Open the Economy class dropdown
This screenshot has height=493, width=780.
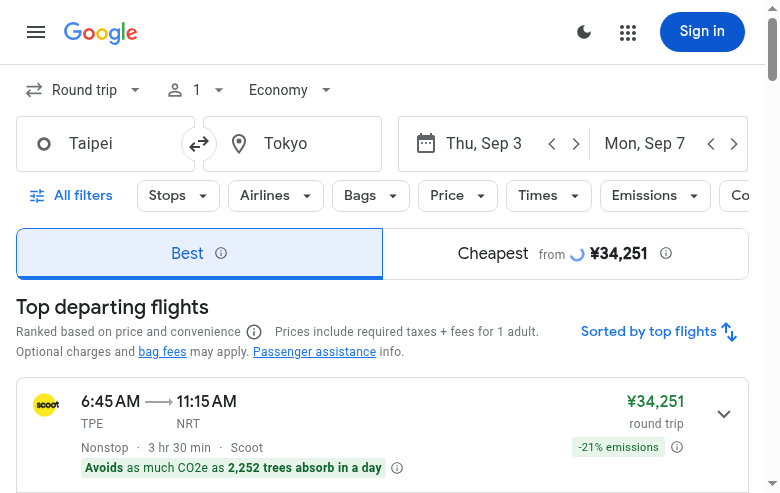tap(290, 90)
